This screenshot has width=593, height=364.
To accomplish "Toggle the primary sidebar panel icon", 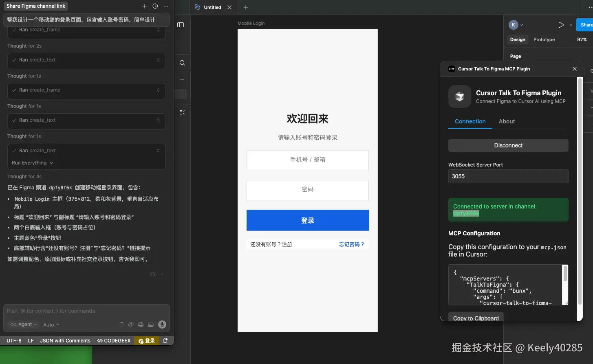I will tap(181, 24).
